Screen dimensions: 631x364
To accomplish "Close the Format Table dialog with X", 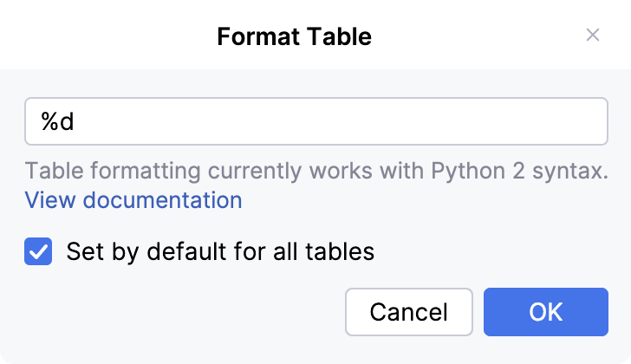I will click(x=593, y=36).
